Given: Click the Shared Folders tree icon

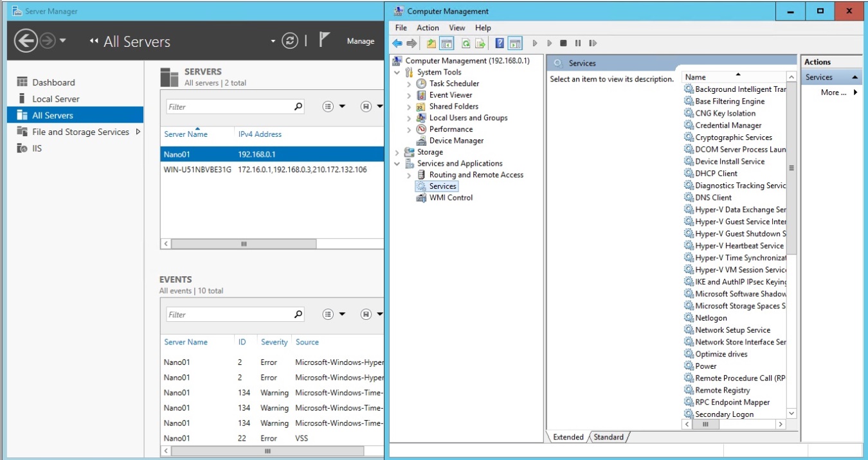Looking at the screenshot, I should (x=421, y=107).
